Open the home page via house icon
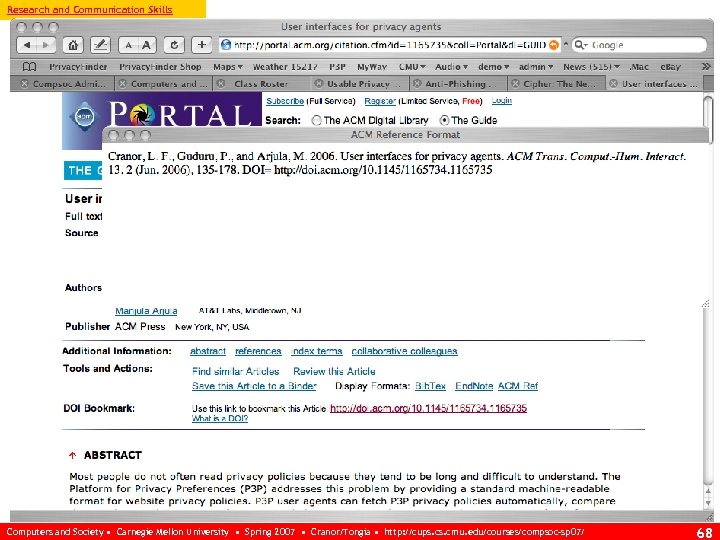The width and height of the screenshot is (720, 540). click(73, 45)
